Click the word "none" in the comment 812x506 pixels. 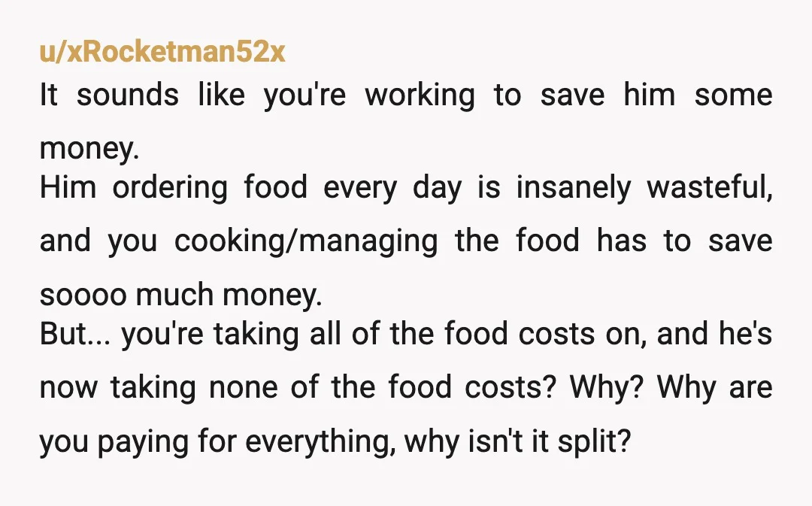click(243, 388)
